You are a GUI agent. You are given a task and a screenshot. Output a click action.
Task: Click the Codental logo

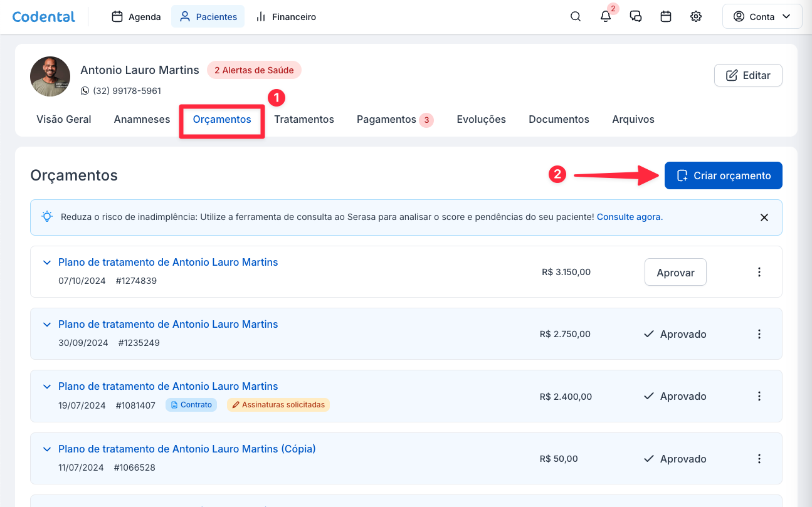coord(44,17)
